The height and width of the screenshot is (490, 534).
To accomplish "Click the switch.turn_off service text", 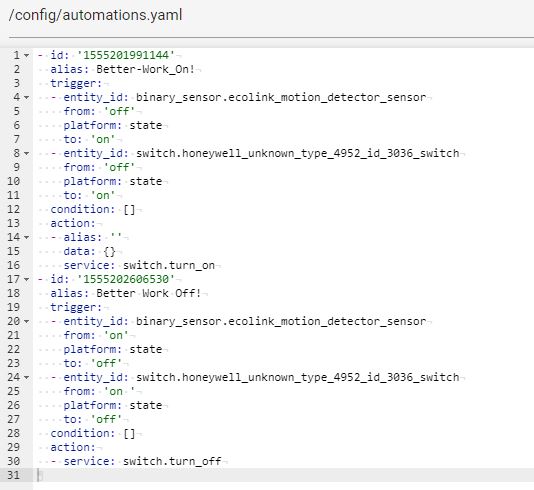I will [x=172, y=461].
